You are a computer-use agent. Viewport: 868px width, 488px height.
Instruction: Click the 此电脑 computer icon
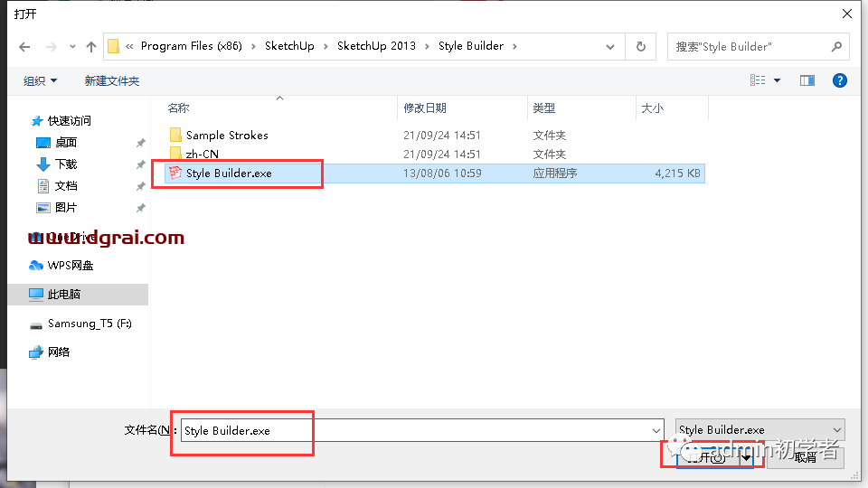(x=36, y=295)
